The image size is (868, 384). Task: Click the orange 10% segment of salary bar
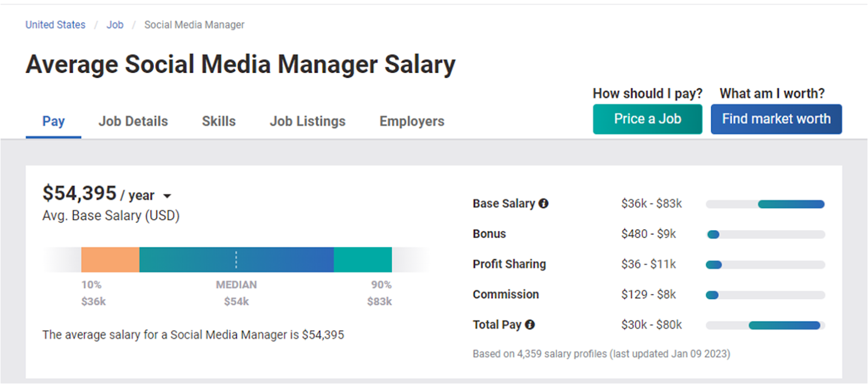coord(110,260)
